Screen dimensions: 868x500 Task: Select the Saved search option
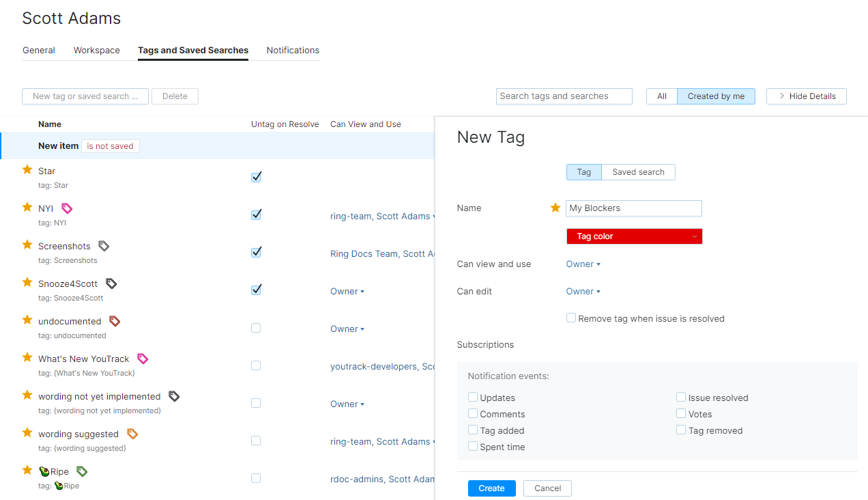(637, 171)
